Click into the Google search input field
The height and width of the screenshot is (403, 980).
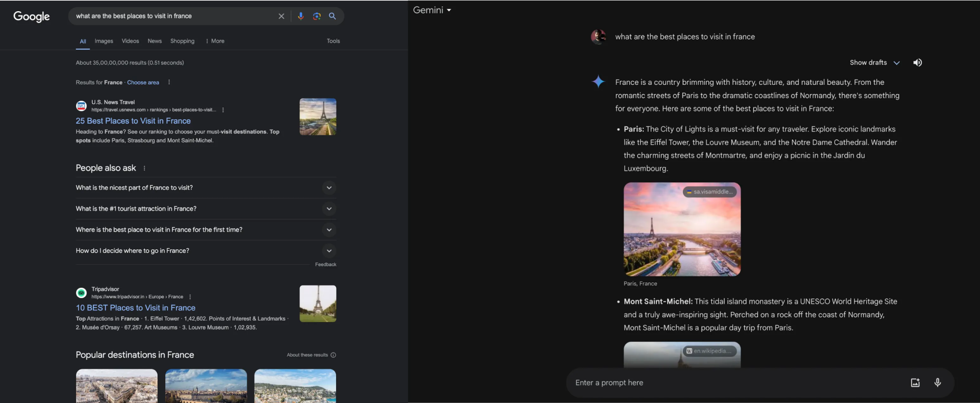(x=173, y=16)
